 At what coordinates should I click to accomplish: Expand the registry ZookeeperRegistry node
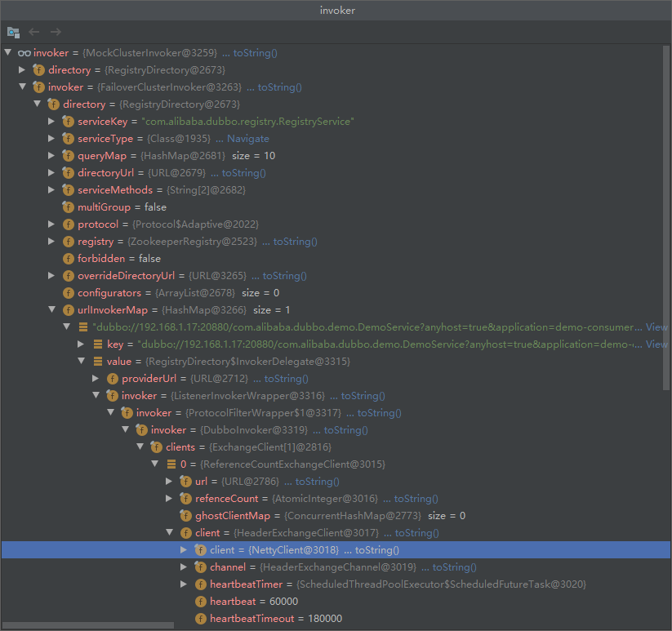(51, 241)
